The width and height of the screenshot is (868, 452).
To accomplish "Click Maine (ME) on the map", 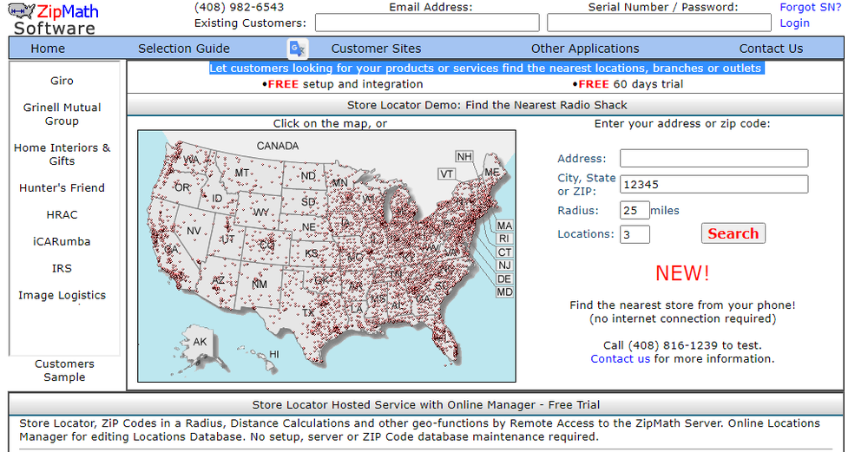I will 492,172.
